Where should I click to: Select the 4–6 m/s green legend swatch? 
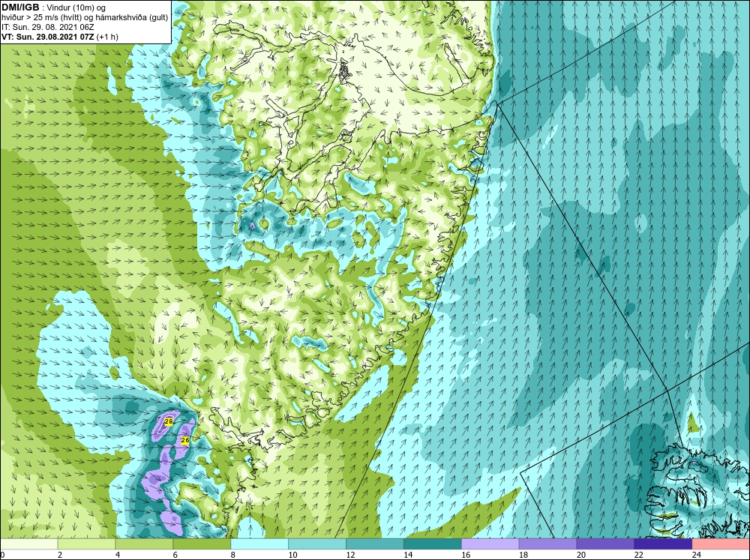(x=144, y=544)
